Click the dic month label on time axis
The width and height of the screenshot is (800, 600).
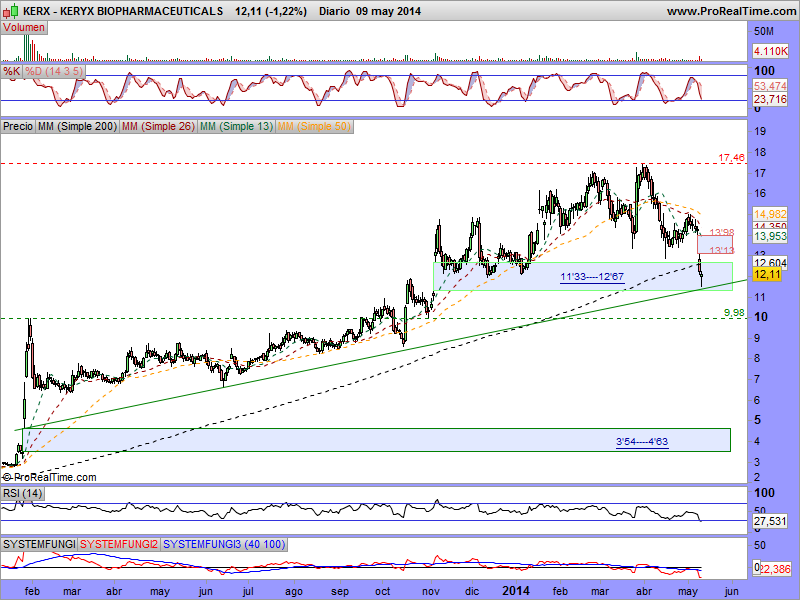click(x=472, y=591)
